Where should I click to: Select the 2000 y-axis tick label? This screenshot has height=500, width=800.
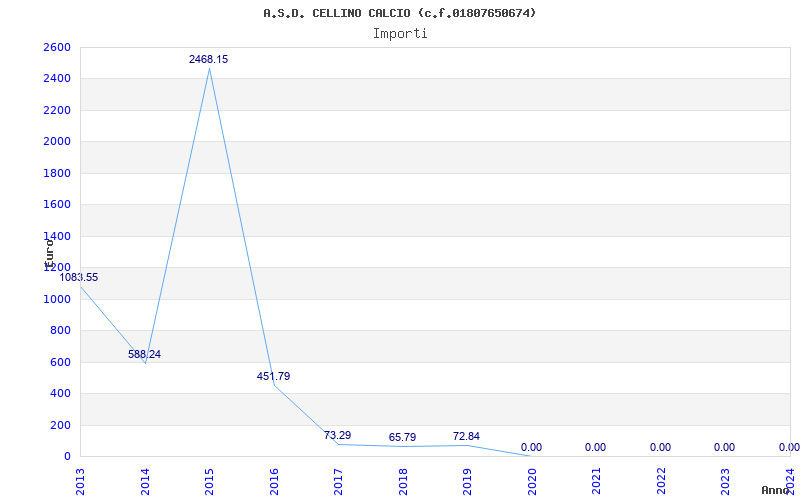[x=57, y=141]
